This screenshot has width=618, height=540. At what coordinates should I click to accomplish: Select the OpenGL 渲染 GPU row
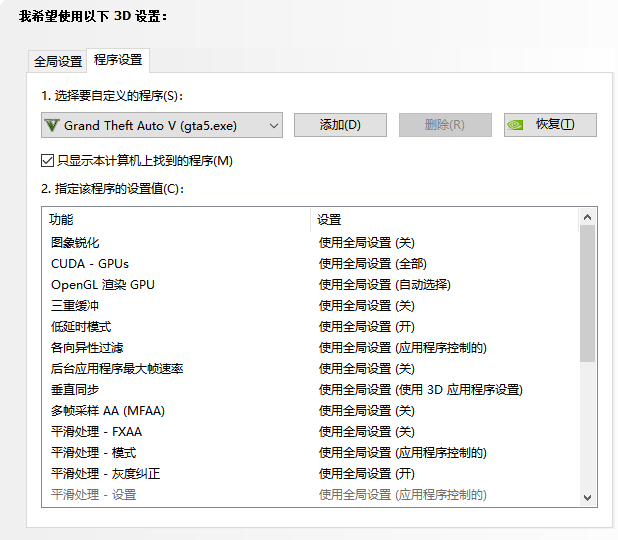click(x=103, y=285)
